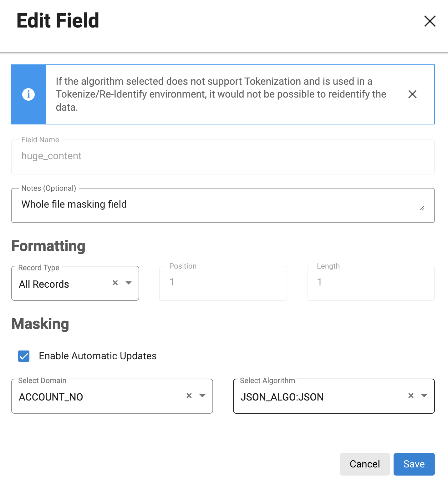
Task: Click the Enable Automatic Updates label
Action: 98,356
